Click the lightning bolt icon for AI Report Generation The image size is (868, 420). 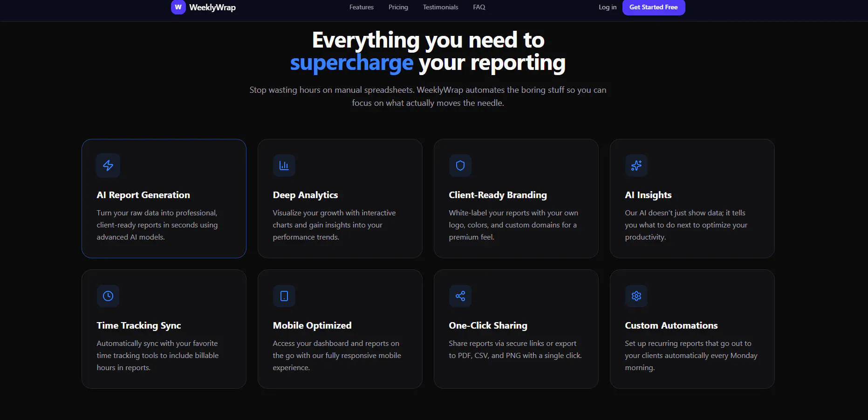pos(108,165)
